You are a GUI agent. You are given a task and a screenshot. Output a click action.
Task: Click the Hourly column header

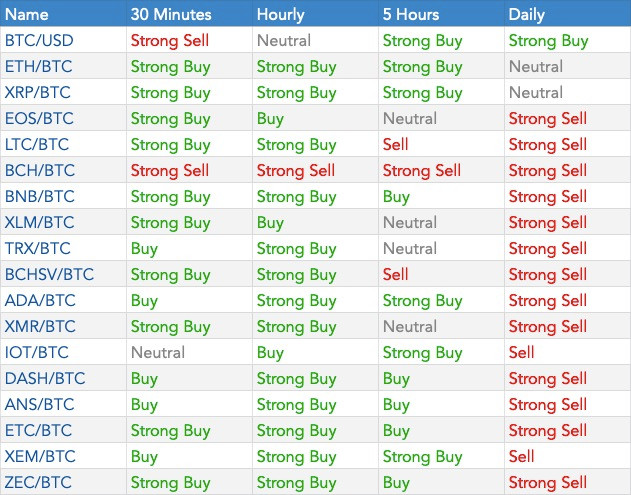click(x=280, y=14)
